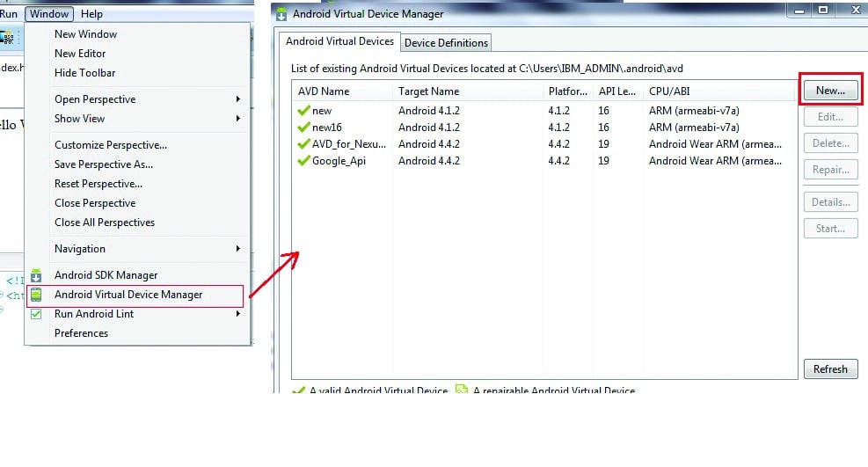The image size is (868, 467).
Task: Open the Help menu
Action: [x=91, y=14]
